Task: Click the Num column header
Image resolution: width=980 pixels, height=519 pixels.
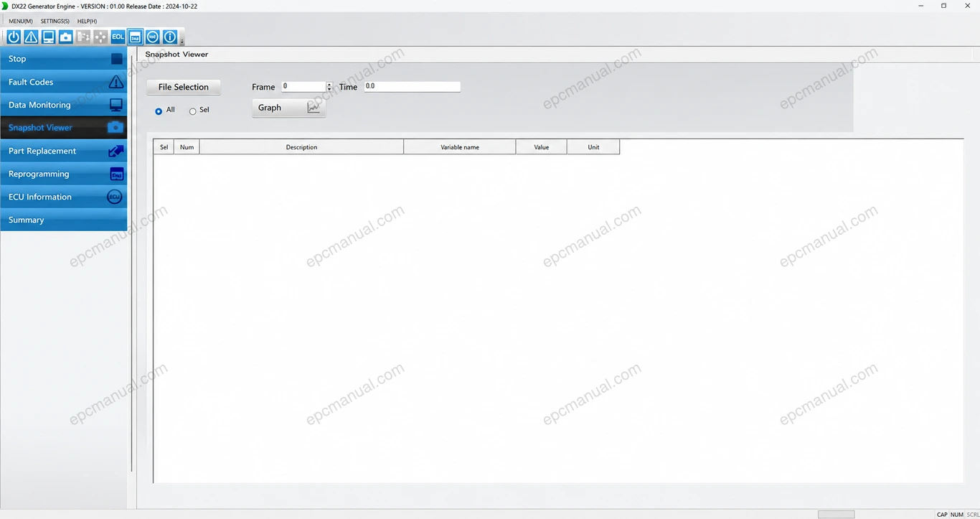Action: [x=187, y=147]
